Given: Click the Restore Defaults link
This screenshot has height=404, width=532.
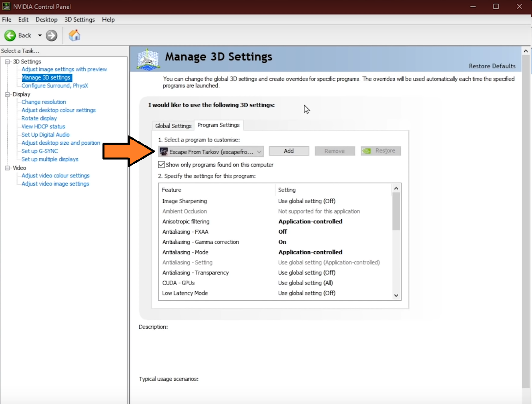Looking at the screenshot, I should coord(492,66).
